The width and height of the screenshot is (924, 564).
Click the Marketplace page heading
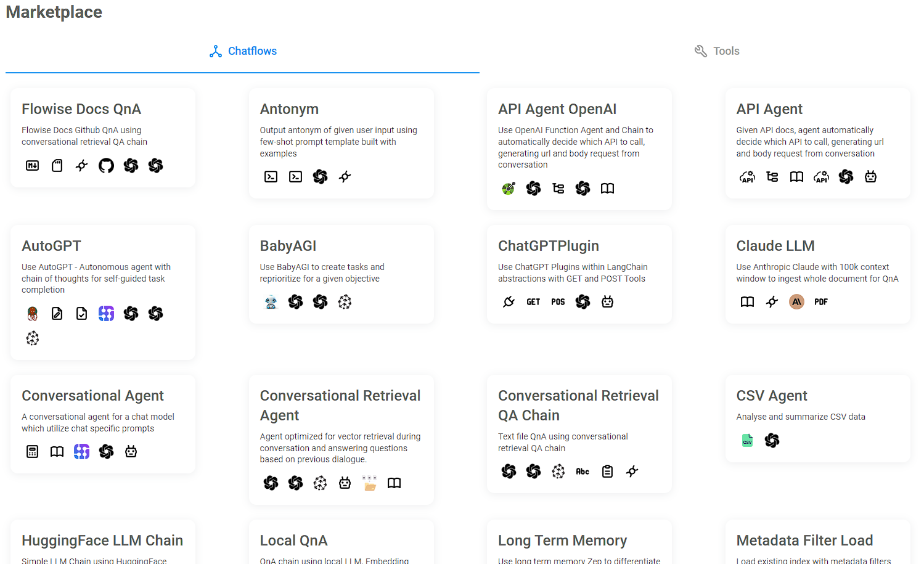click(54, 12)
